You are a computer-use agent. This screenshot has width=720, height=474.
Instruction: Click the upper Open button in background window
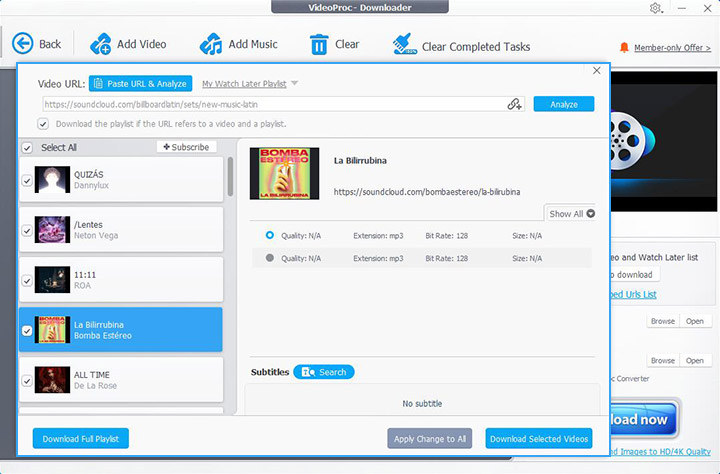click(694, 321)
